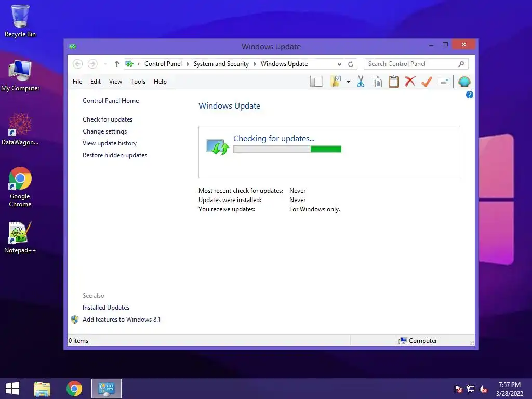Expand arrow after Control Panel breadcrumb
The height and width of the screenshot is (399, 532).
188,64
